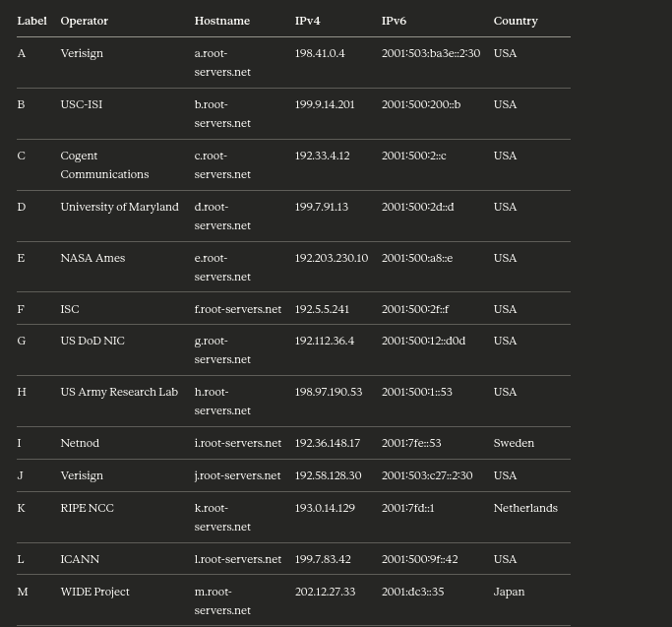Image resolution: width=672 pixels, height=627 pixels.
Task: Select IPv6 address 2001:500:200::b
Action: pos(421,104)
